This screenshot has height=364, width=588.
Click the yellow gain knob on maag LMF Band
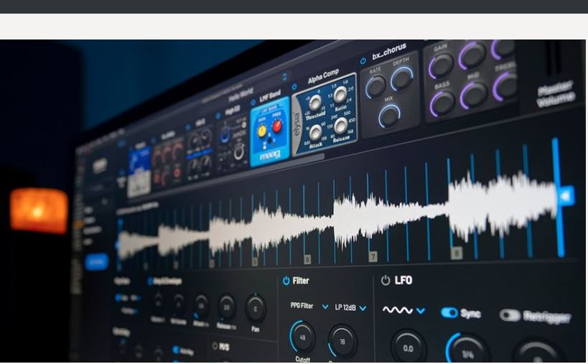pyautogui.click(x=262, y=131)
